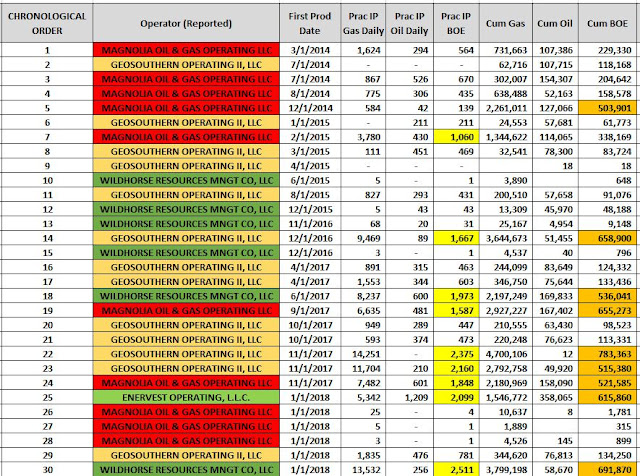Click Cum Oil value 107,715
Image resolution: width=640 pixels, height=476 pixels.
(x=555, y=65)
